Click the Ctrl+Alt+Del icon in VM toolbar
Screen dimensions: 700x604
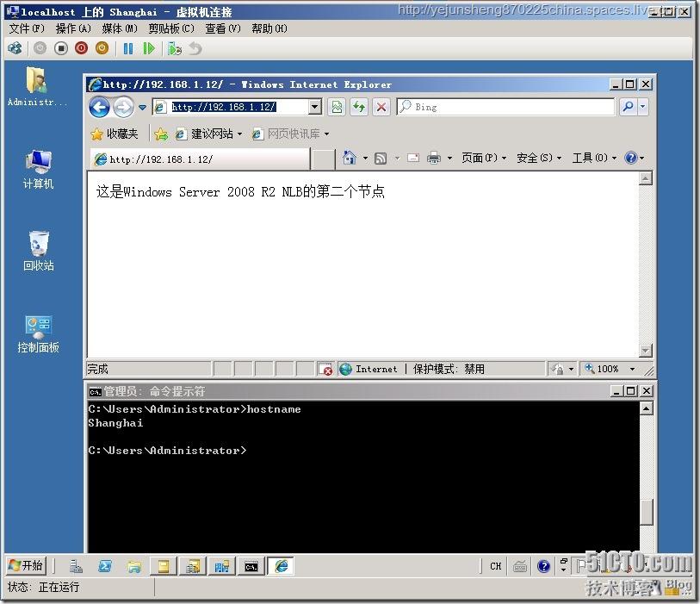coord(15,48)
